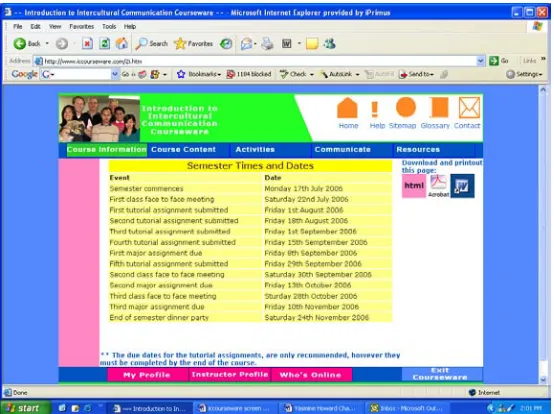The height and width of the screenshot is (414, 554).
Task: Click page scrollbar up arrow
Action: (543, 90)
